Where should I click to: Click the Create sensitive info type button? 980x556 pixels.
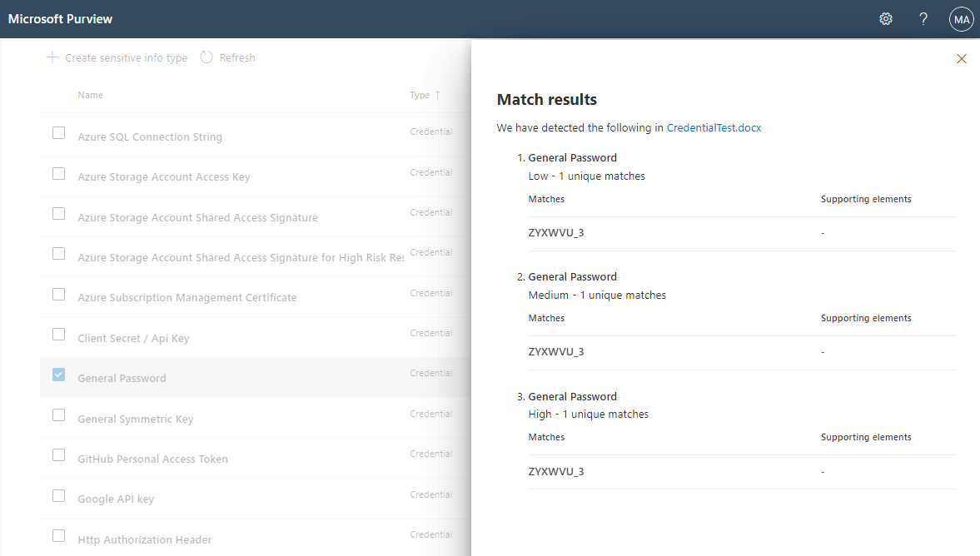117,57
